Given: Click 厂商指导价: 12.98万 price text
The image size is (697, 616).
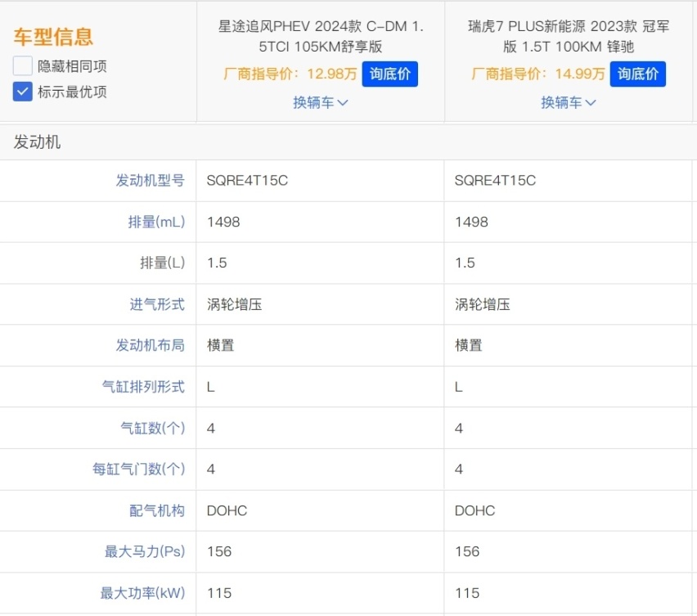Looking at the screenshot, I should pos(290,74).
